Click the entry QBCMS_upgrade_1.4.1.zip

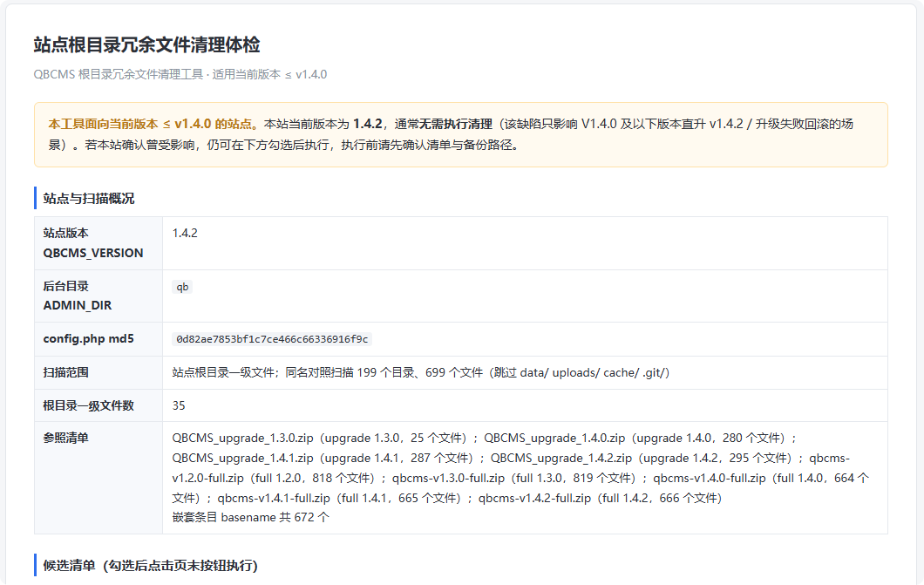coord(243,458)
